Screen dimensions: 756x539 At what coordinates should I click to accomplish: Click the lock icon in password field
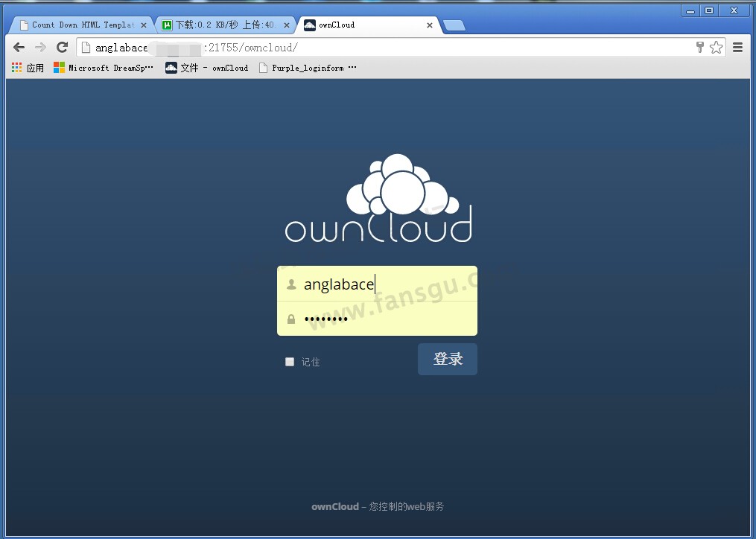click(291, 319)
